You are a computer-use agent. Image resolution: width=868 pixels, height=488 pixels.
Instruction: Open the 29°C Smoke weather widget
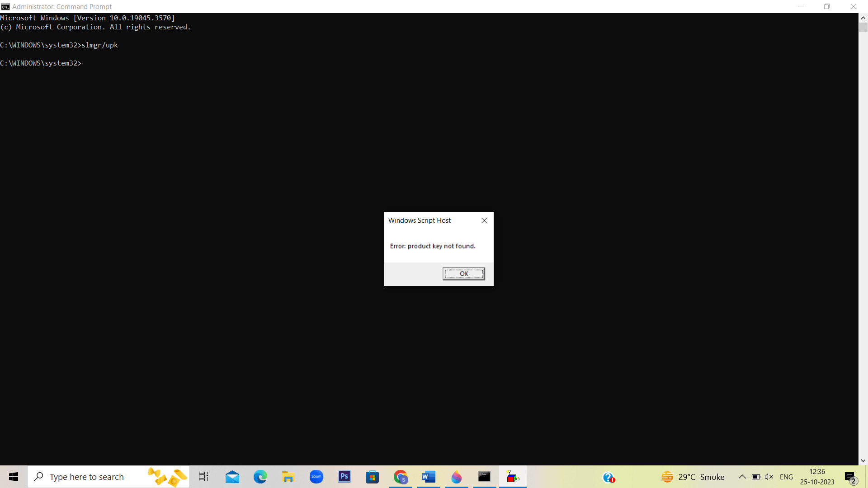tap(693, 477)
